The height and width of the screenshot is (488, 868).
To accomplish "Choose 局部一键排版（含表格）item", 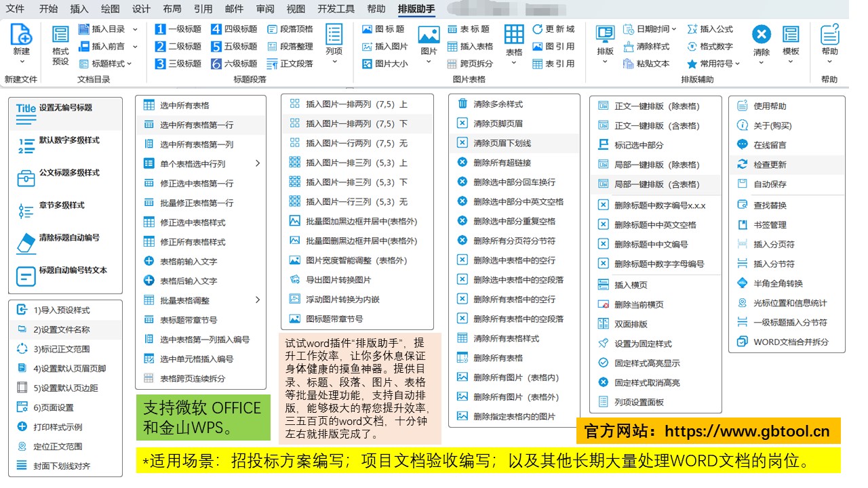I will click(656, 184).
